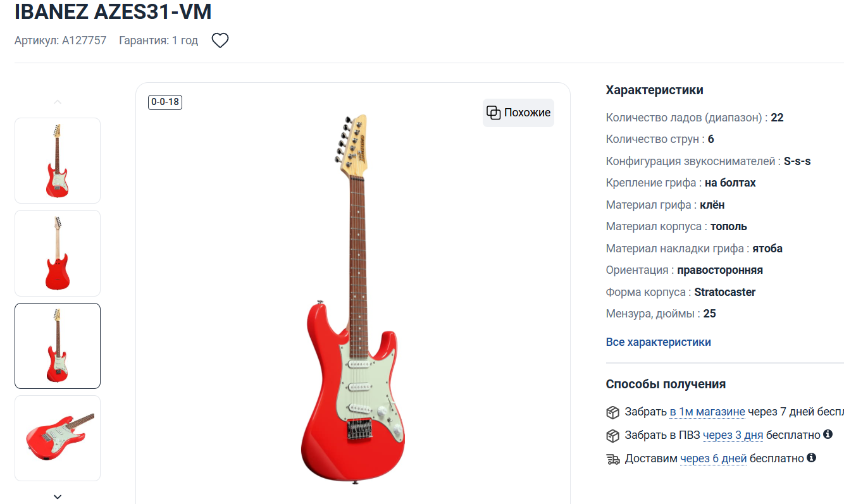Click the 'через 3 дня' pickup point link

pyautogui.click(x=733, y=435)
